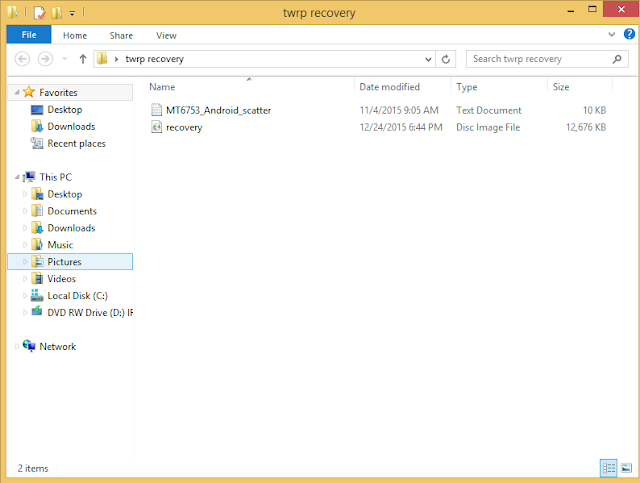Expand the Documents tree node

(25, 211)
